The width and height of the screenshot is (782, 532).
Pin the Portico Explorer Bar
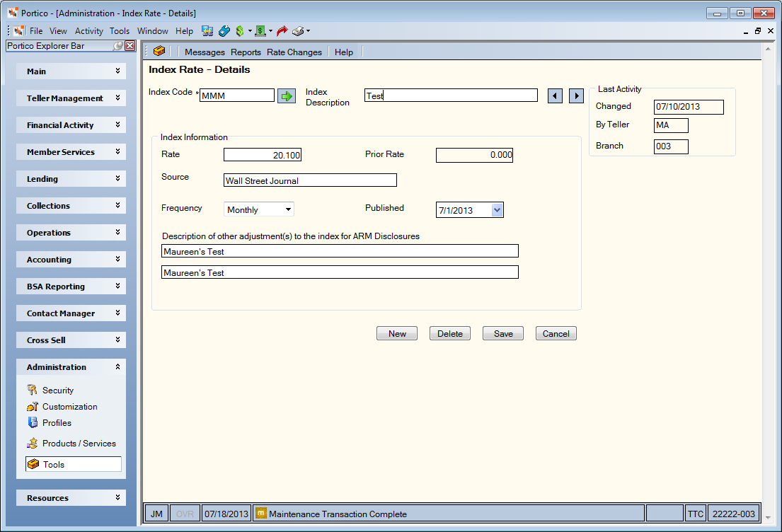[117, 46]
